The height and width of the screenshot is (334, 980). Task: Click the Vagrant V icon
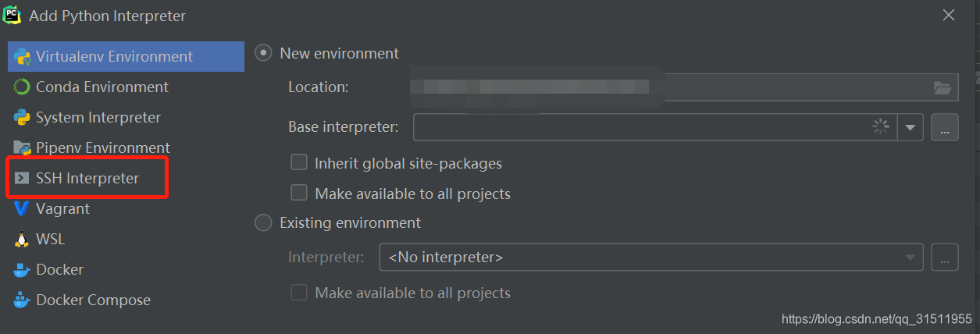[x=22, y=209]
